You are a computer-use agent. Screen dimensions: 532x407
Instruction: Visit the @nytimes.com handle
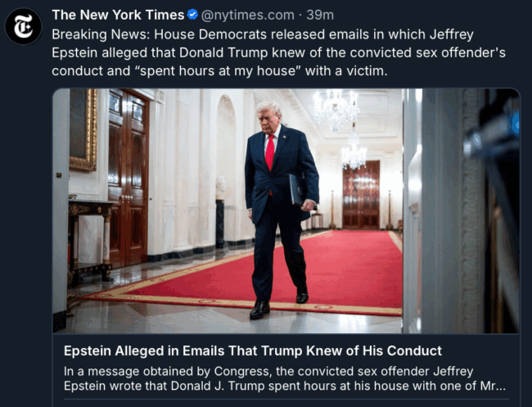tap(248, 15)
